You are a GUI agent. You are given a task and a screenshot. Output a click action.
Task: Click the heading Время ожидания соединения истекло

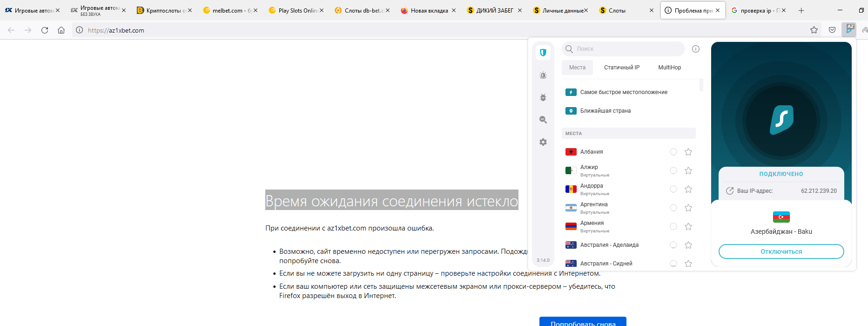391,201
